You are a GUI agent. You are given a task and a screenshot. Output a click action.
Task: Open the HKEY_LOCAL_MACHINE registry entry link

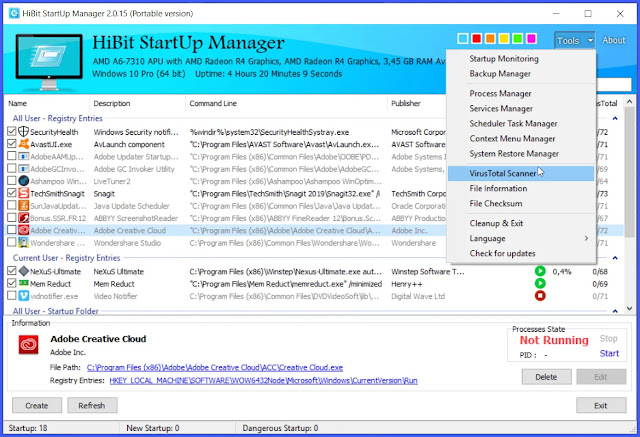point(264,381)
